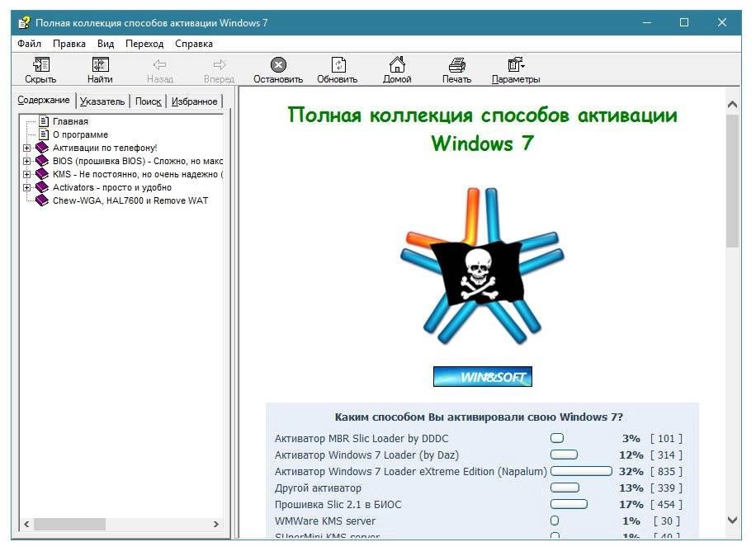This screenshot has height=556, width=756.
Task: Select Activators - просто и удобно topic
Action: coord(112,187)
